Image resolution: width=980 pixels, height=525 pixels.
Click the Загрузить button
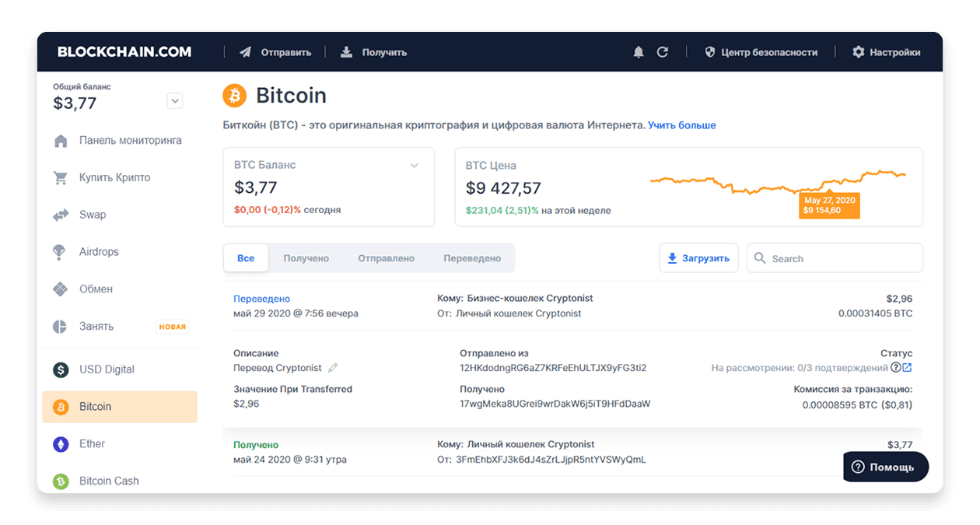[x=699, y=258]
